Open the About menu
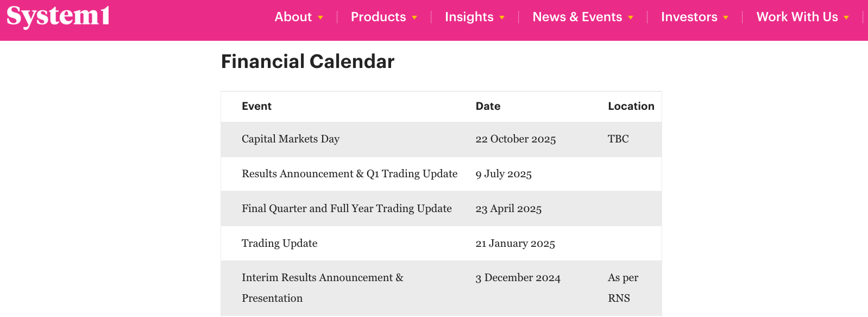 293,17
